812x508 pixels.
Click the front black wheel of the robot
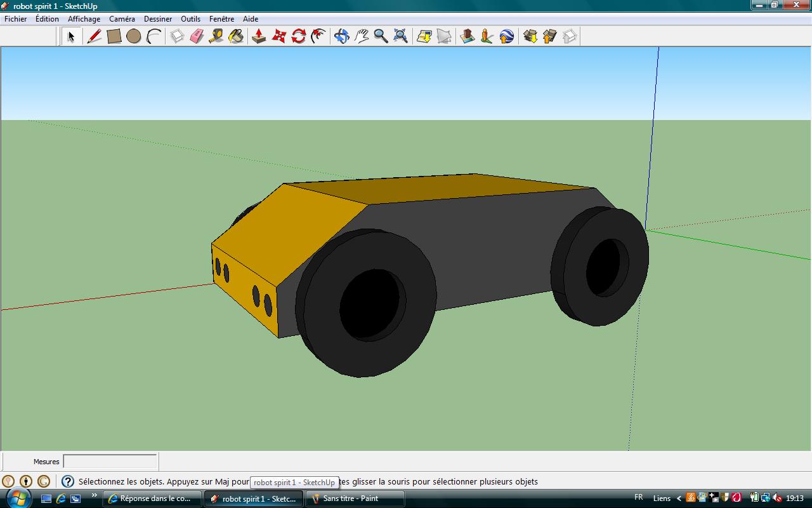[x=366, y=303]
